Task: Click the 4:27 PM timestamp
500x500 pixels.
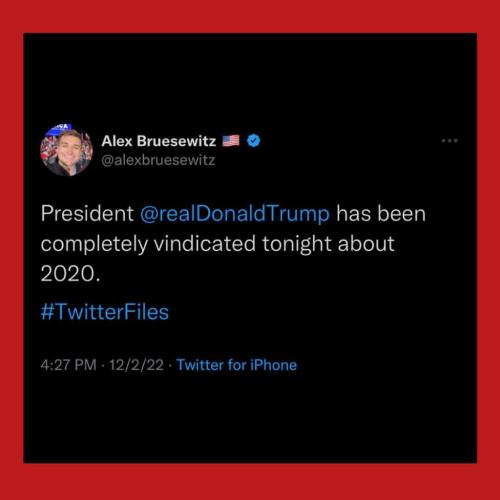Action: click(68, 365)
